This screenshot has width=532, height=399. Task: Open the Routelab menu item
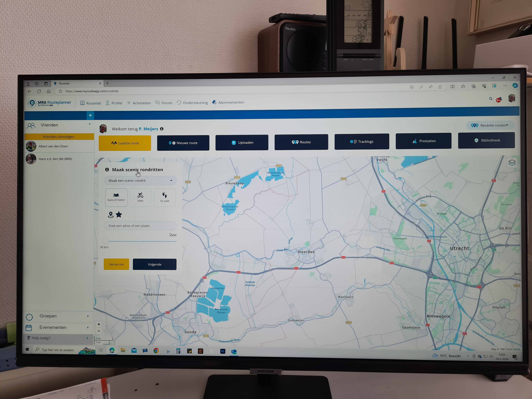click(91, 103)
